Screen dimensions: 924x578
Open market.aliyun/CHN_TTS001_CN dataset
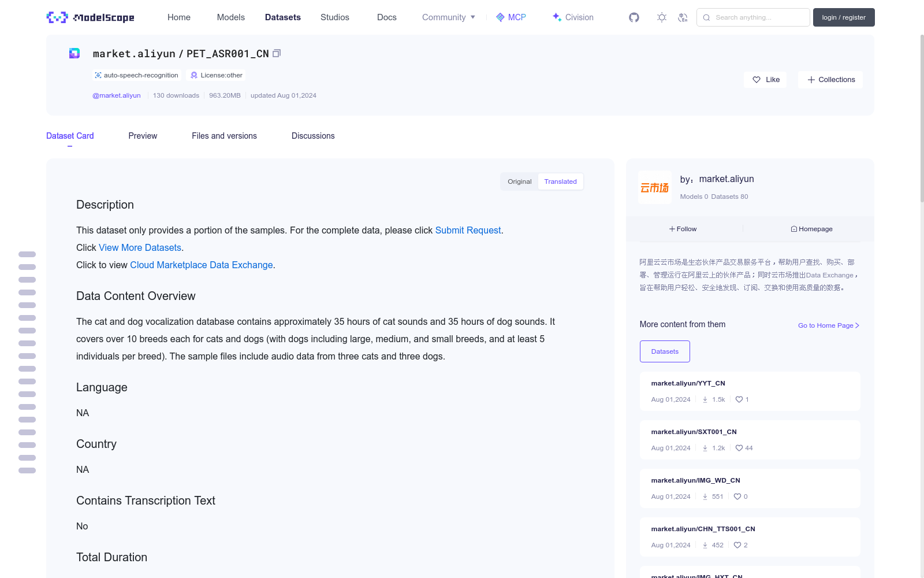703,529
